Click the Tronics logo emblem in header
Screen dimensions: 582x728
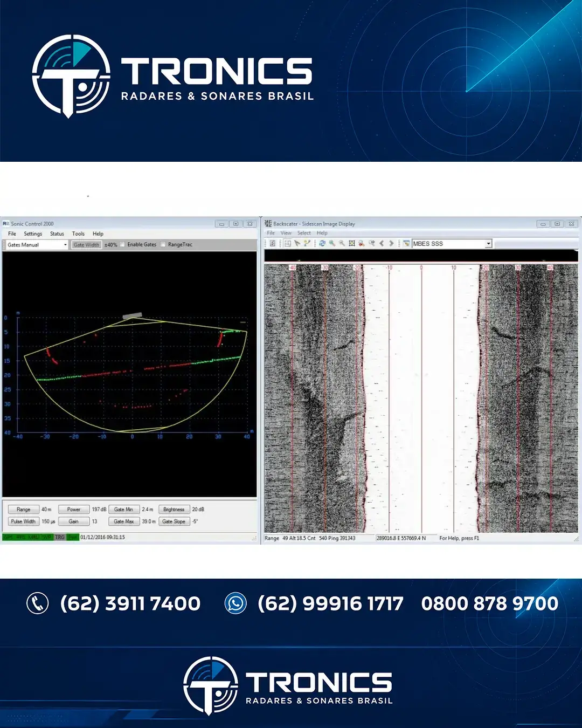(71, 76)
